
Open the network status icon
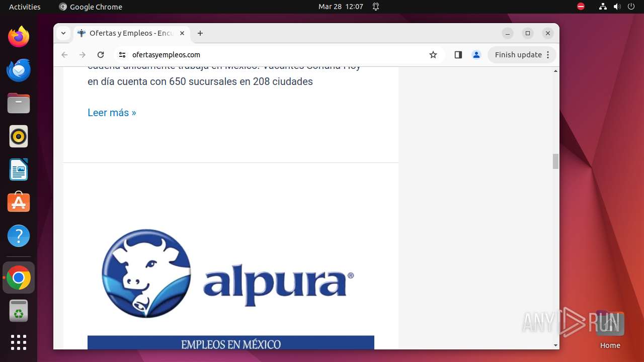point(603,7)
